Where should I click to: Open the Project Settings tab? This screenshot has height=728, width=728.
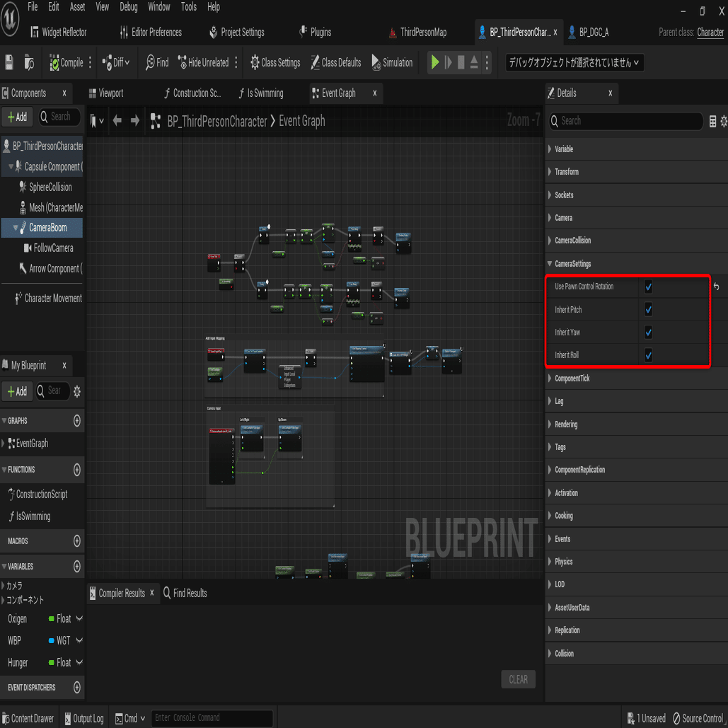point(237,32)
